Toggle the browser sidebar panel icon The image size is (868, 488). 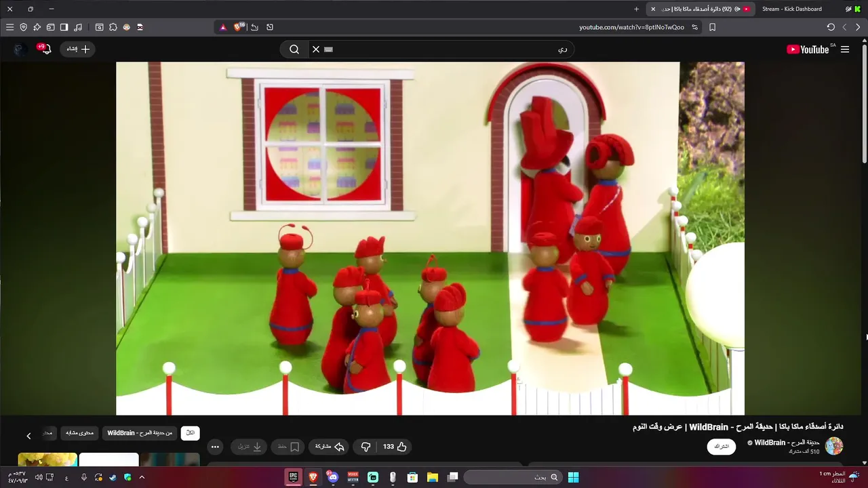tap(64, 27)
